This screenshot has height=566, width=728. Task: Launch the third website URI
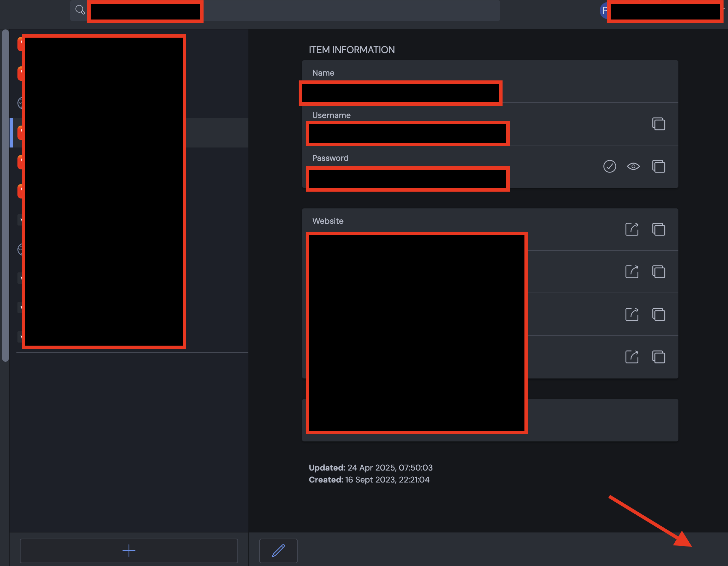632,314
